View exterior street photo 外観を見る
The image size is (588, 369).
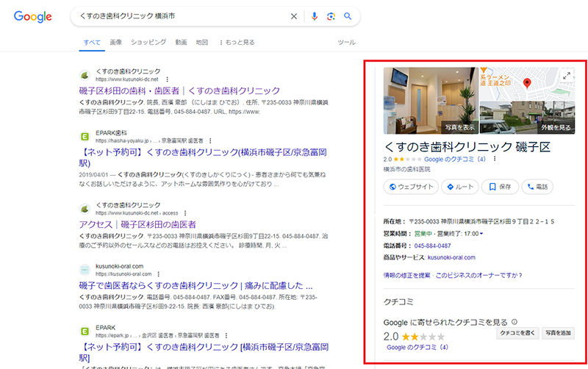coord(527,118)
